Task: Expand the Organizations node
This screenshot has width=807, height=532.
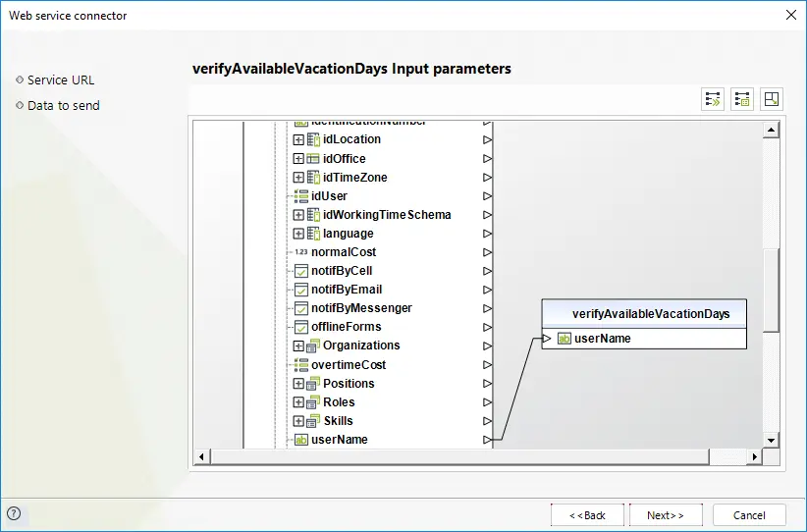Action: 298,346
